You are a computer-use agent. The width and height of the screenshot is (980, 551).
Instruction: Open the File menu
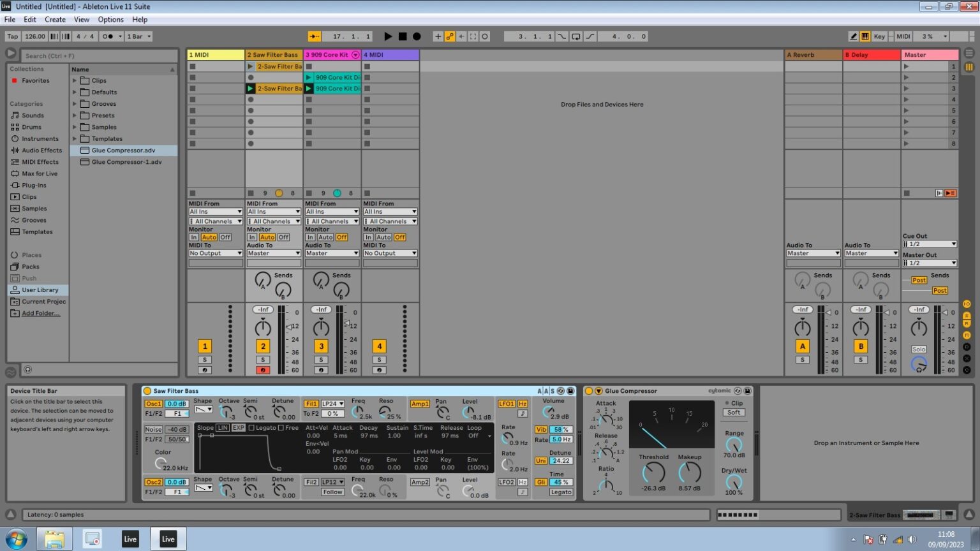tap(10, 20)
